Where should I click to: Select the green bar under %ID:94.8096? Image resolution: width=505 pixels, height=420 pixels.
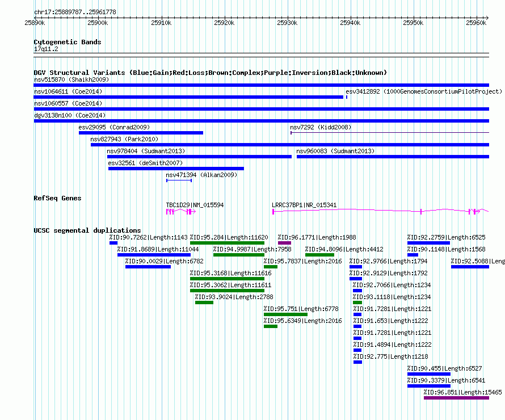(x=320, y=255)
